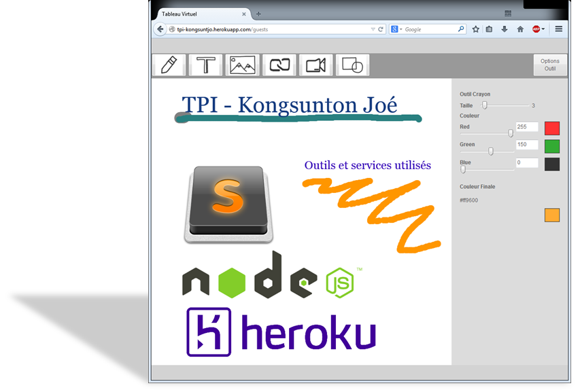
Task: Click the Taille size slider handle
Action: [x=485, y=105]
